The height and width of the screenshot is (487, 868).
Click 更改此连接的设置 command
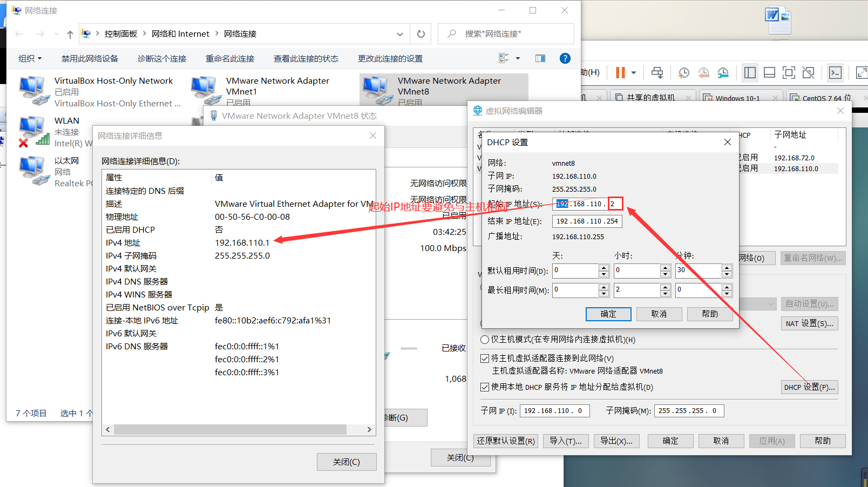coord(390,58)
